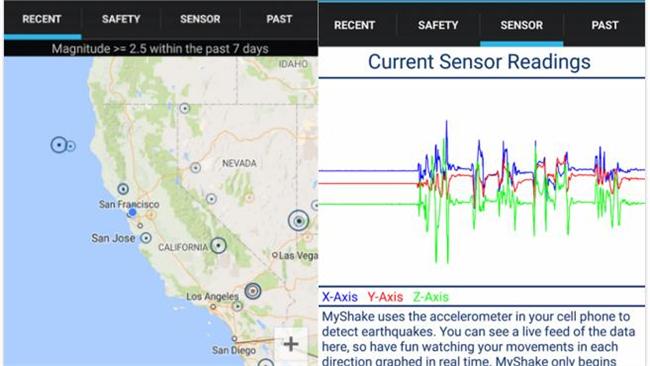Open the RECENT tab on left screen
650x366 pixels.
tap(42, 19)
